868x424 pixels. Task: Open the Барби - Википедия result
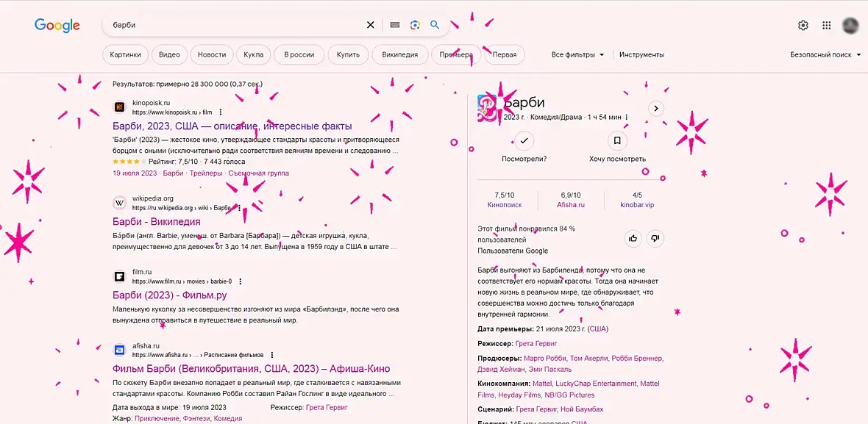156,222
